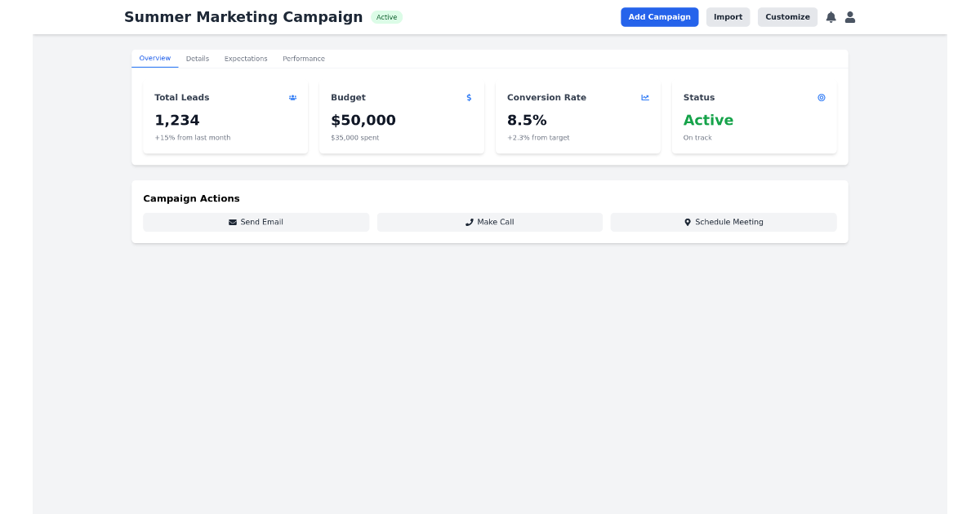The height and width of the screenshot is (514, 980).
Task: Select the Overview tab
Action: 154,58
